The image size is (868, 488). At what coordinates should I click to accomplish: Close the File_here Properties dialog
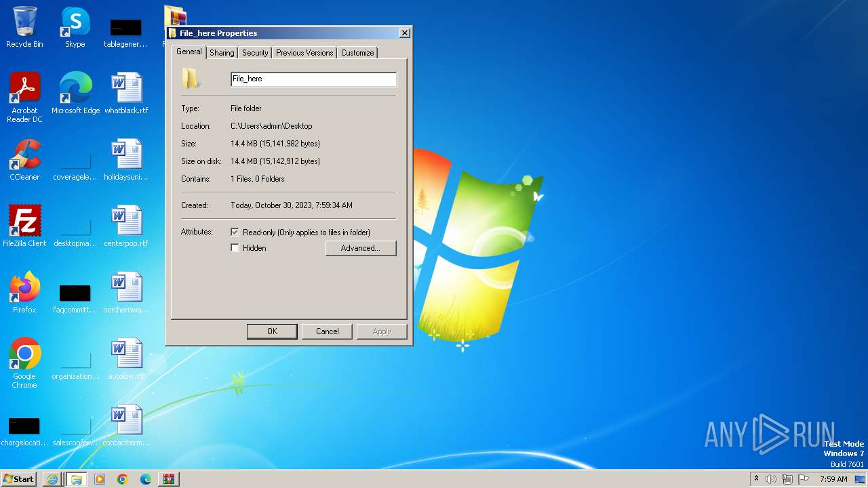(405, 33)
